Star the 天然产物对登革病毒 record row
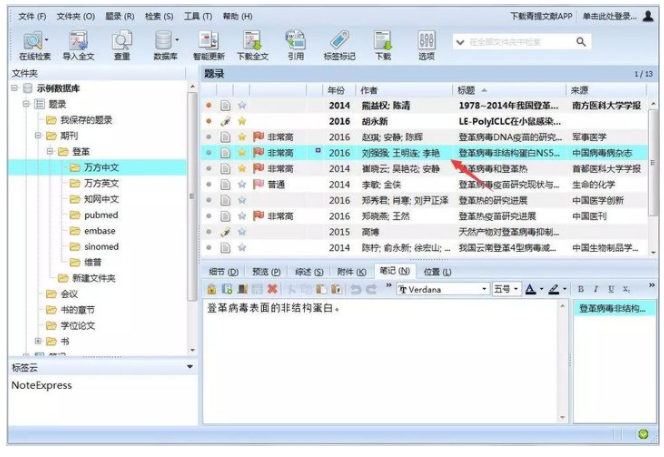Image resolution: width=664 pixels, height=457 pixels. [242, 232]
